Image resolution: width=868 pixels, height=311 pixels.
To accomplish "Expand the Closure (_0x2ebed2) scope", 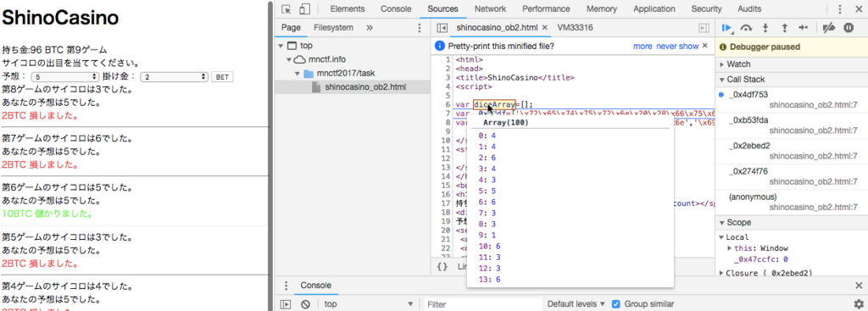I will (x=722, y=273).
